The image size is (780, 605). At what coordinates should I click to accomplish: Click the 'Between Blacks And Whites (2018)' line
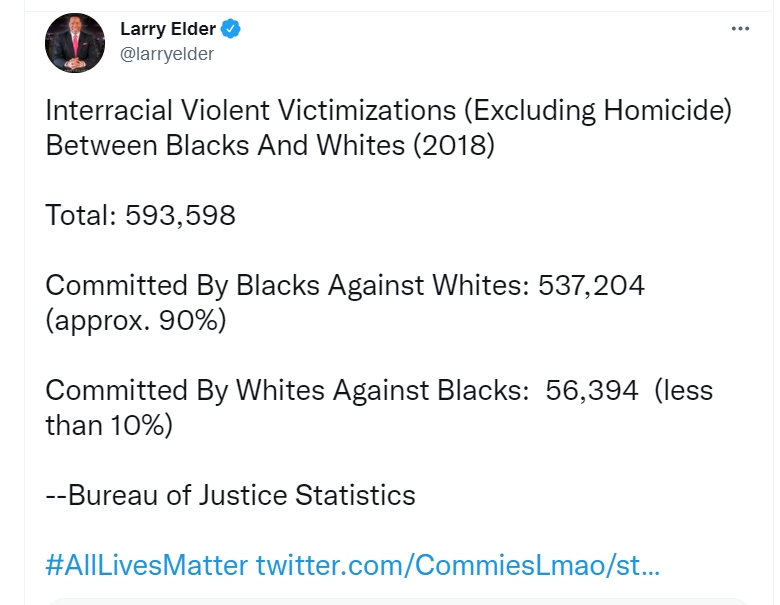(x=270, y=146)
